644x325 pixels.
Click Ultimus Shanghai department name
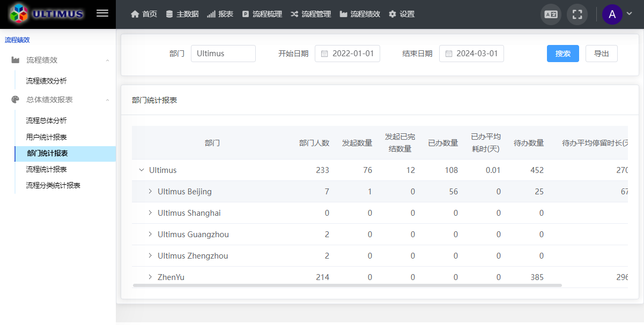click(189, 213)
